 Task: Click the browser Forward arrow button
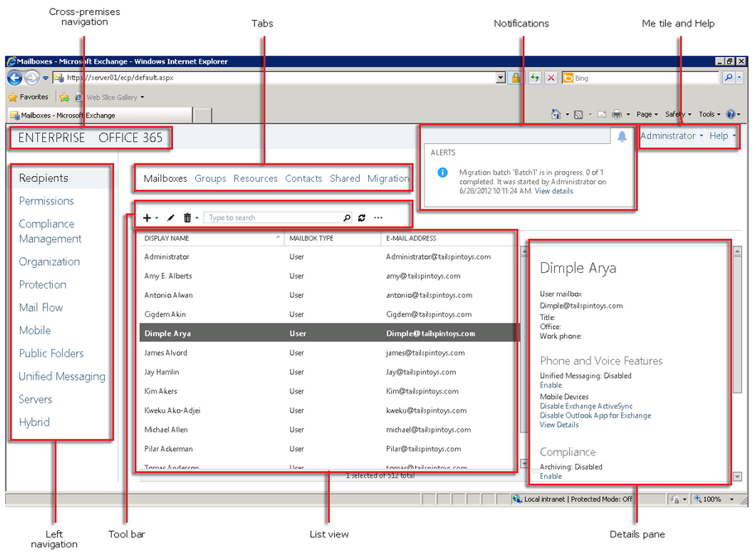pyautogui.click(x=31, y=78)
